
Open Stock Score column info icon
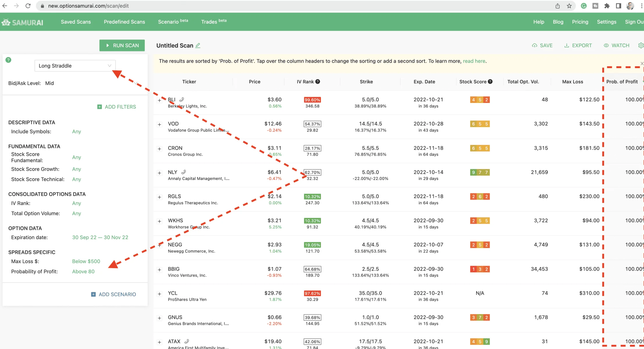click(x=490, y=82)
